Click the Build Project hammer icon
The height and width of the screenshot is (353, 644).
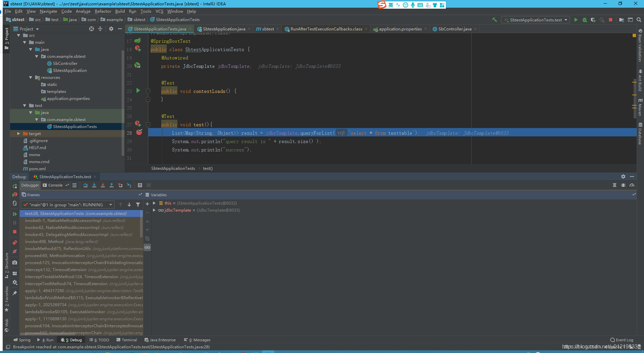tap(495, 20)
